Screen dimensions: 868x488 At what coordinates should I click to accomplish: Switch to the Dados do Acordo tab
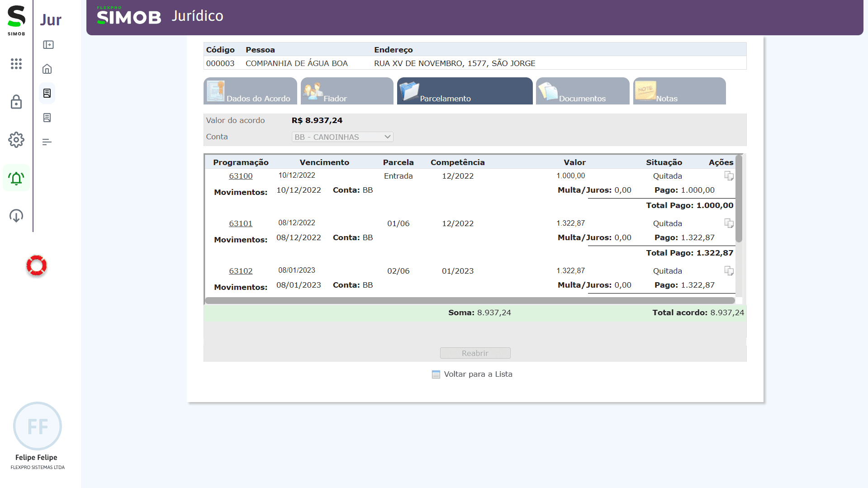tap(250, 91)
